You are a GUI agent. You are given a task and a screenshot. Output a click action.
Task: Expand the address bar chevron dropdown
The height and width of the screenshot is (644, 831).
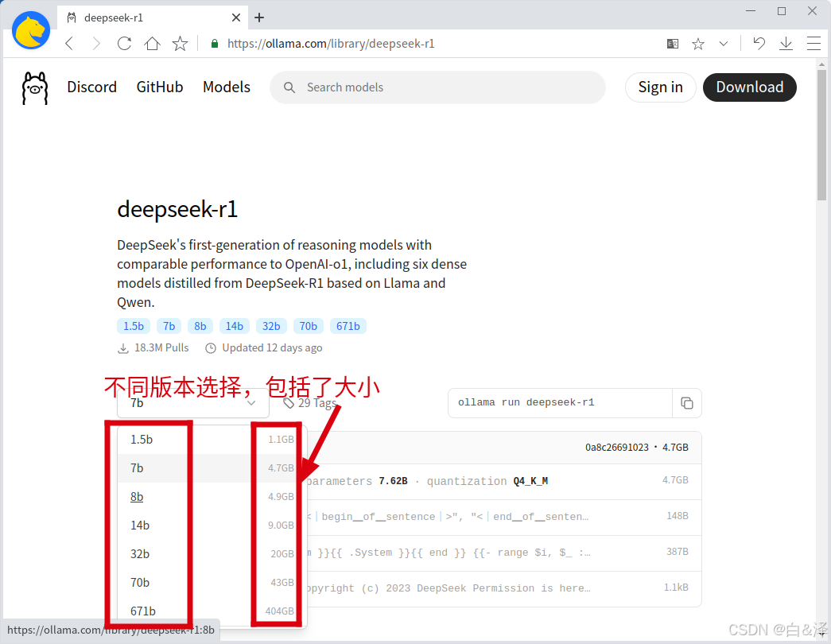coord(724,44)
